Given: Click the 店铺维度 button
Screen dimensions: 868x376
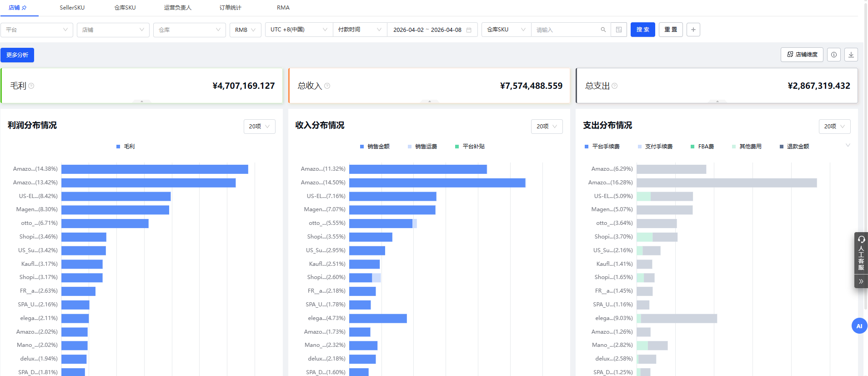Looking at the screenshot, I should click(x=803, y=55).
